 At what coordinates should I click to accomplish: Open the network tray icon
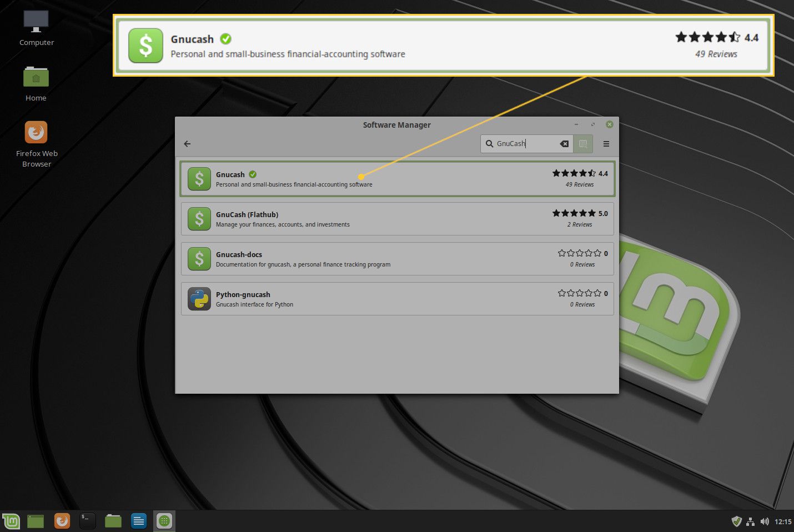click(x=750, y=521)
